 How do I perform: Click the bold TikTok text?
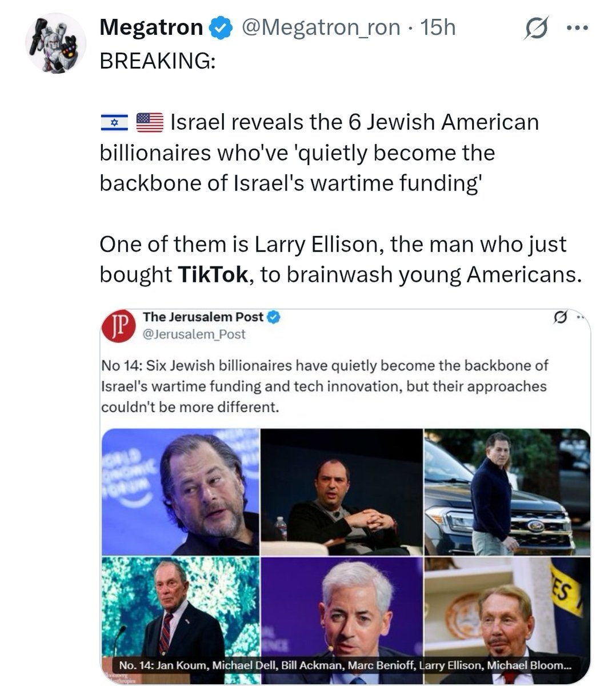coord(213,275)
